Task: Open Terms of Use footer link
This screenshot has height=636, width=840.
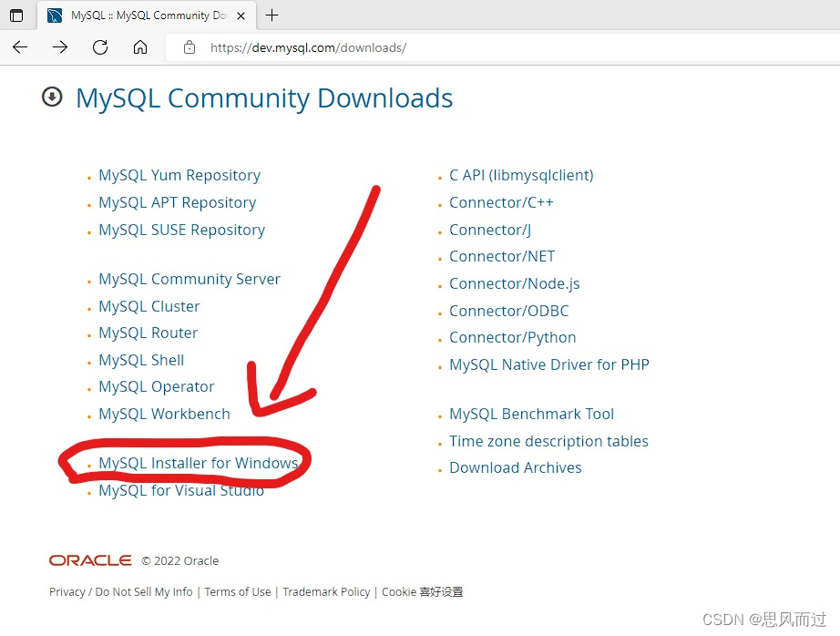Action: click(x=237, y=591)
